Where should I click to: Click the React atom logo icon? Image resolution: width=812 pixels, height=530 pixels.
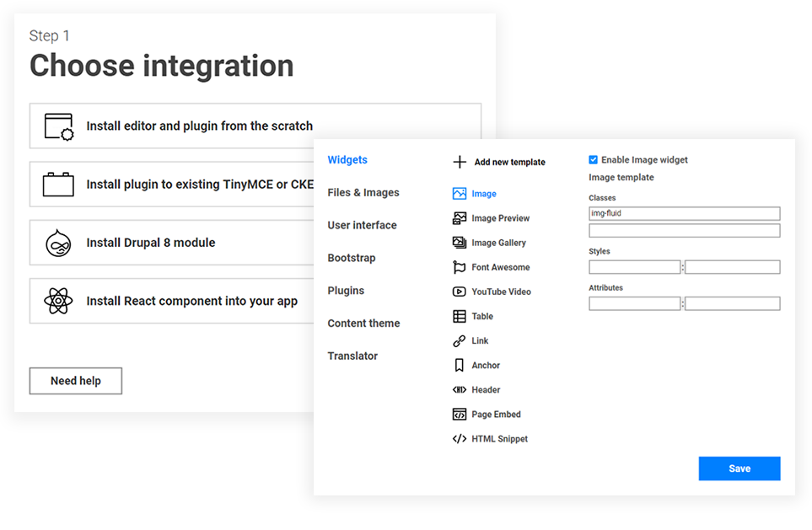(58, 301)
